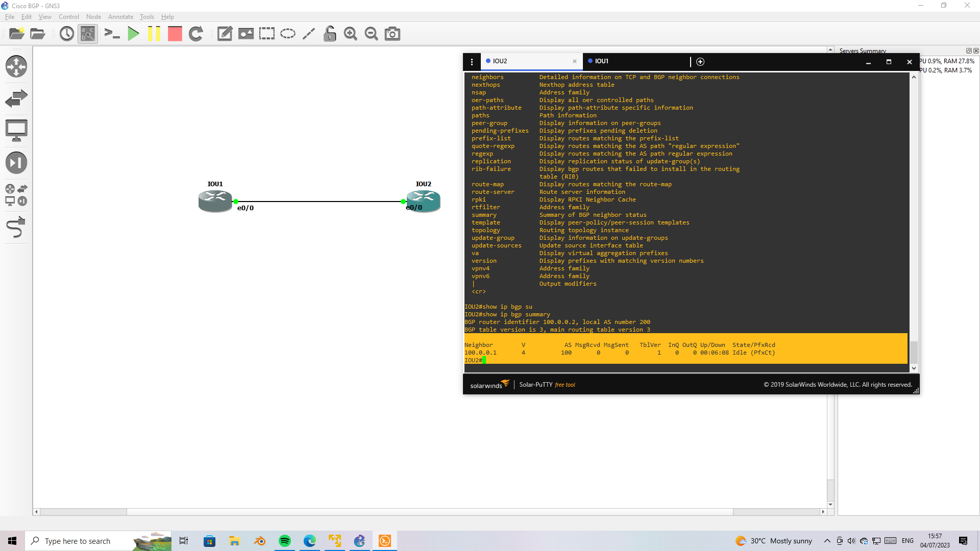Open the Browse end devices panel
This screenshot has height=551, width=980.
(16, 130)
